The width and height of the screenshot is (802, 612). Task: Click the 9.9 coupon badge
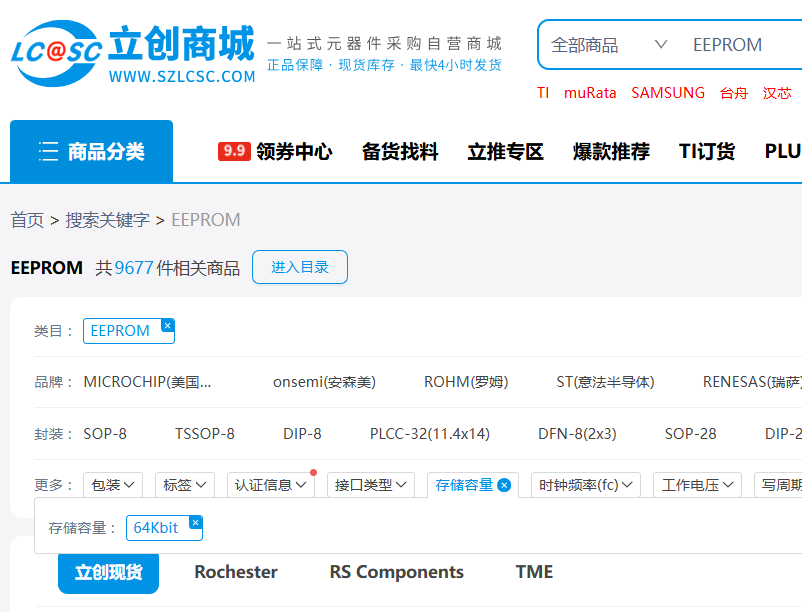[x=234, y=151]
